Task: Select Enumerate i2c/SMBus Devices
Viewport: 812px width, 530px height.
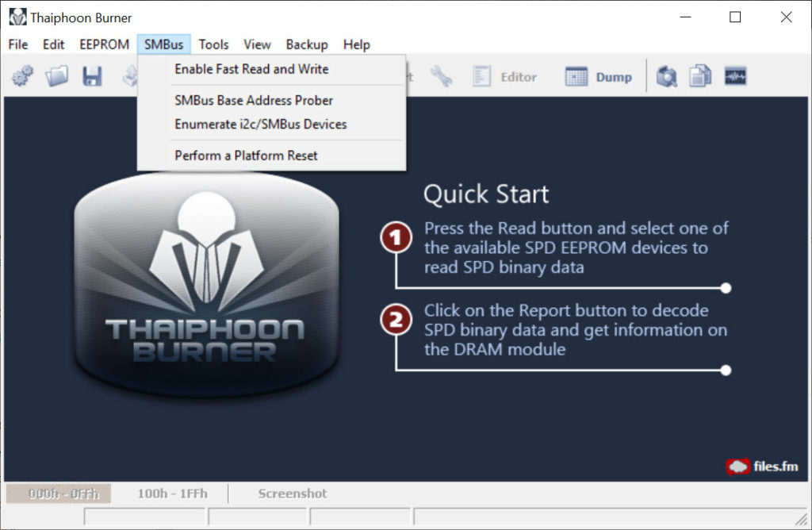Action: [x=259, y=124]
